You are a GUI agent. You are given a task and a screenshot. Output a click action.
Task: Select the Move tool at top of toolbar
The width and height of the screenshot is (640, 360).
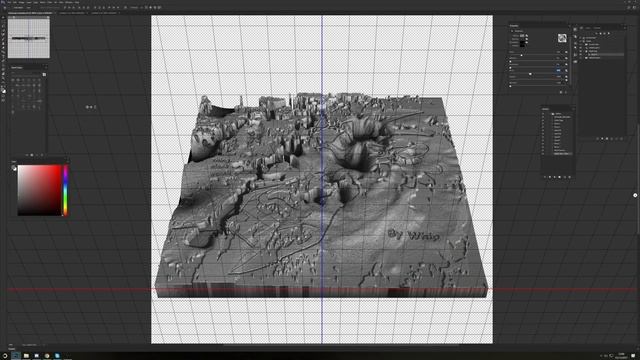pos(4,18)
